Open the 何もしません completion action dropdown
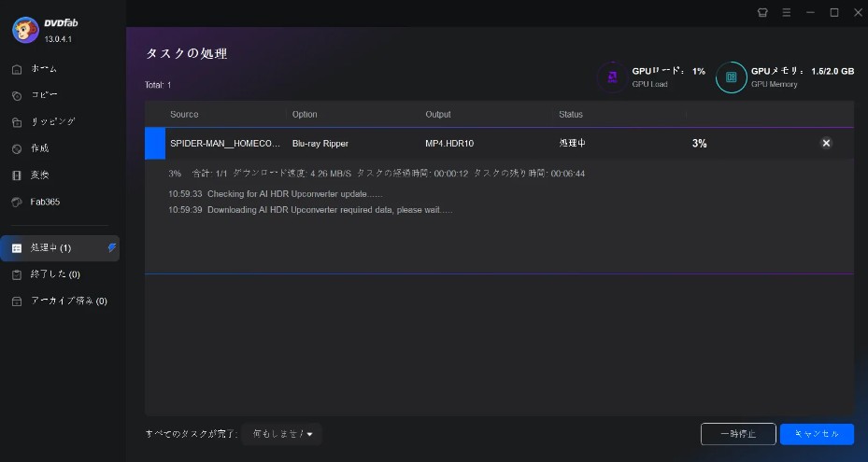868x462 pixels. pyautogui.click(x=282, y=434)
